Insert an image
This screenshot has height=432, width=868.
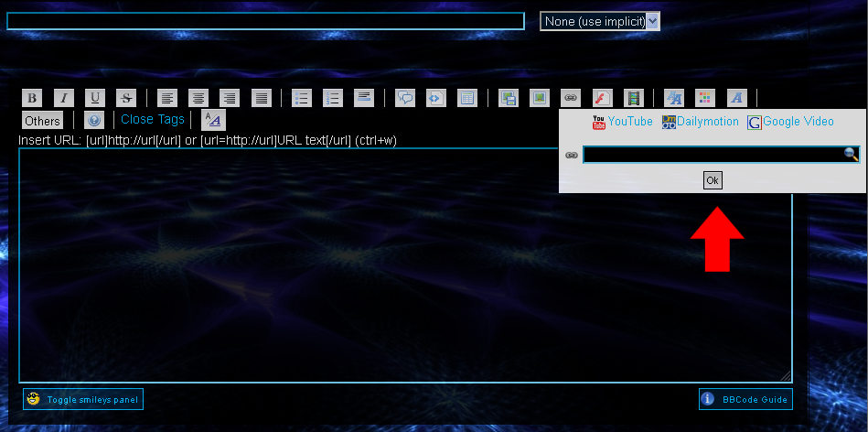539,99
